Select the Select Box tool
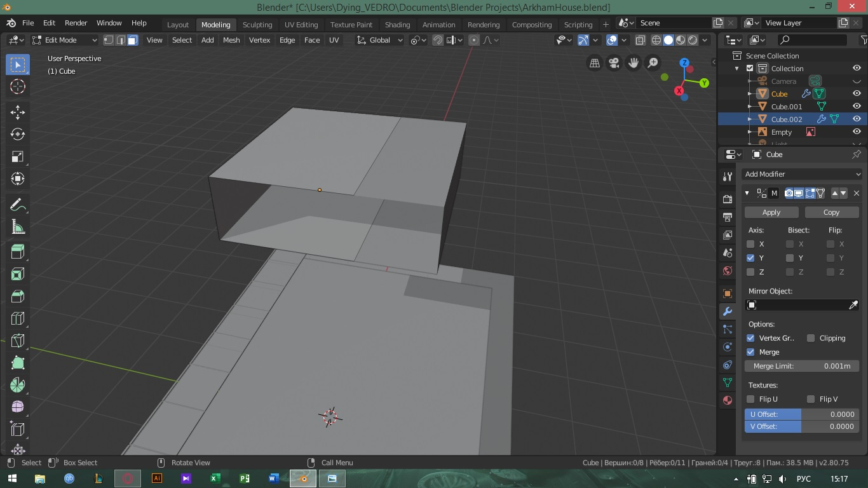Screen dimensions: 868x488 pyautogui.click(x=18, y=65)
